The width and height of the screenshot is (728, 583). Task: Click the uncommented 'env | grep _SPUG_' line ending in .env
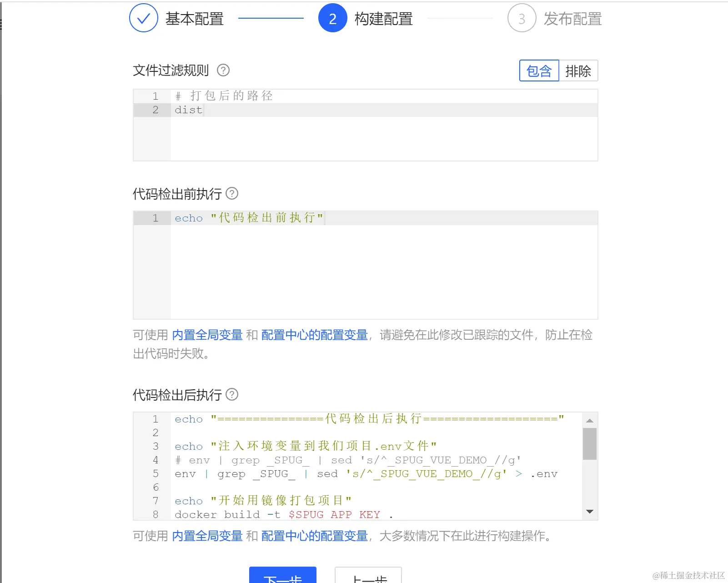366,474
